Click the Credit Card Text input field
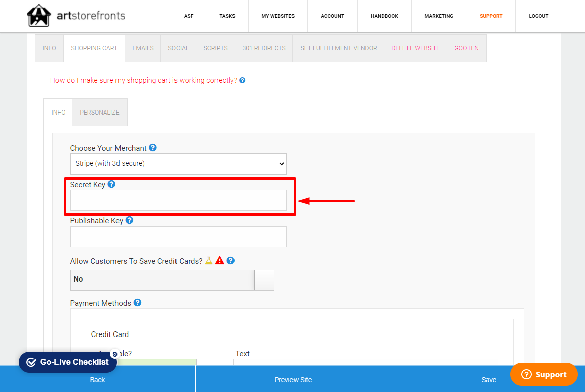585x392 pixels. (366, 362)
